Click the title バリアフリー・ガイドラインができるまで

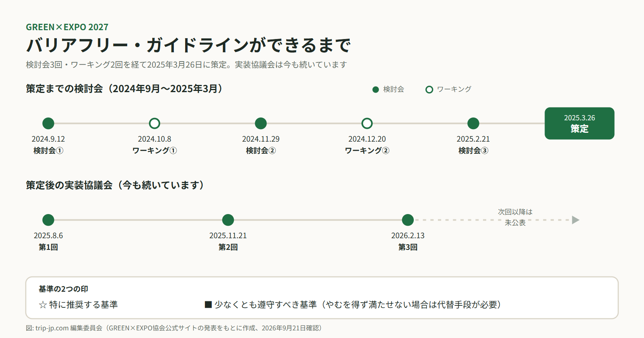click(189, 45)
